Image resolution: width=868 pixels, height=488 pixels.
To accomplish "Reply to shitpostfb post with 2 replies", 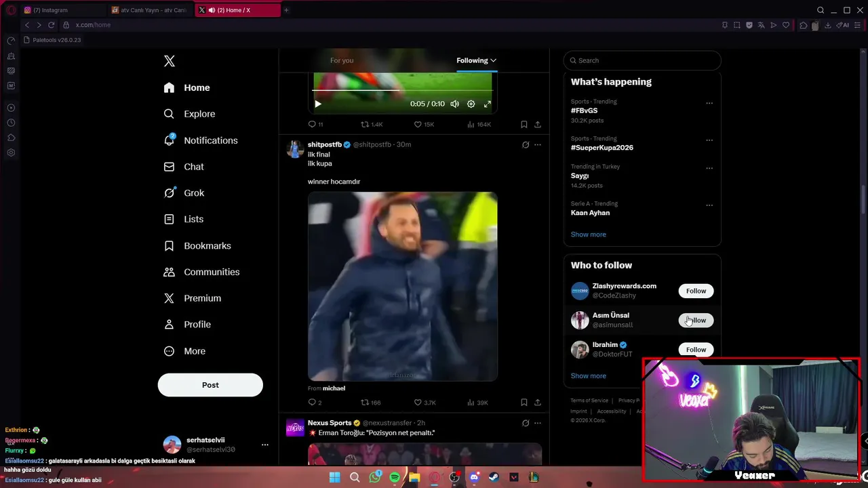I will tap(315, 403).
